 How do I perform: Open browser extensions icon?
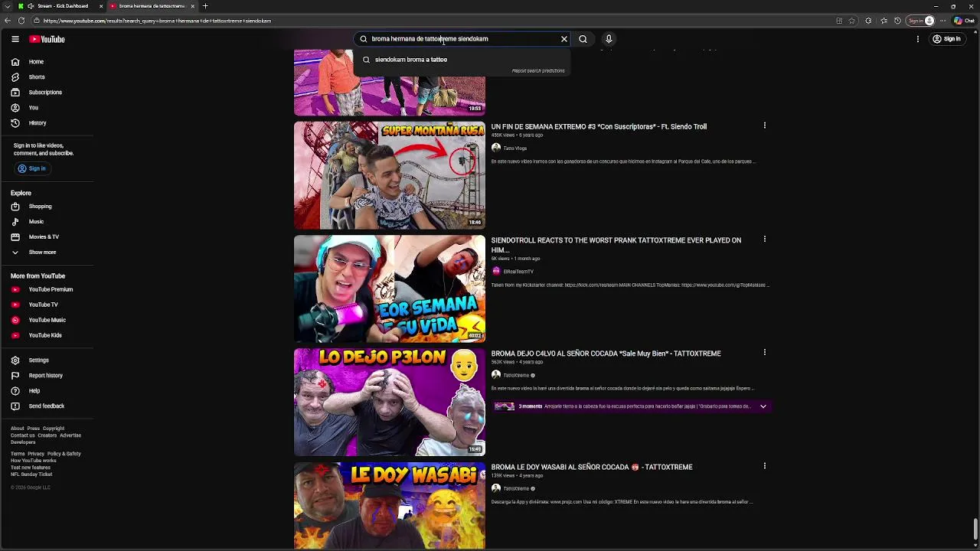click(869, 21)
